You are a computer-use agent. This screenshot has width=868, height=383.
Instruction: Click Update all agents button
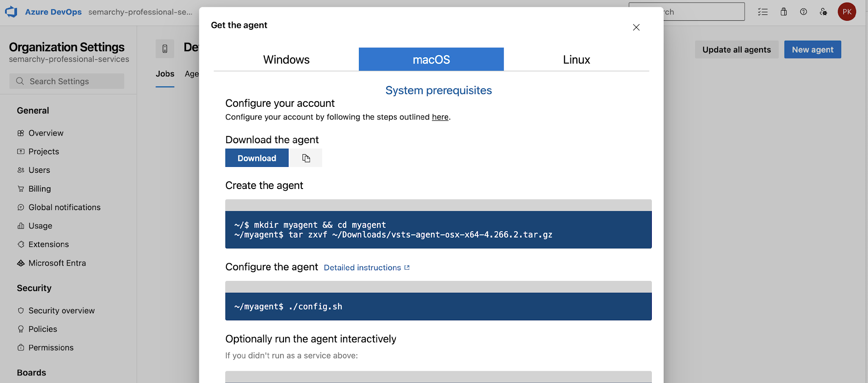pos(737,50)
